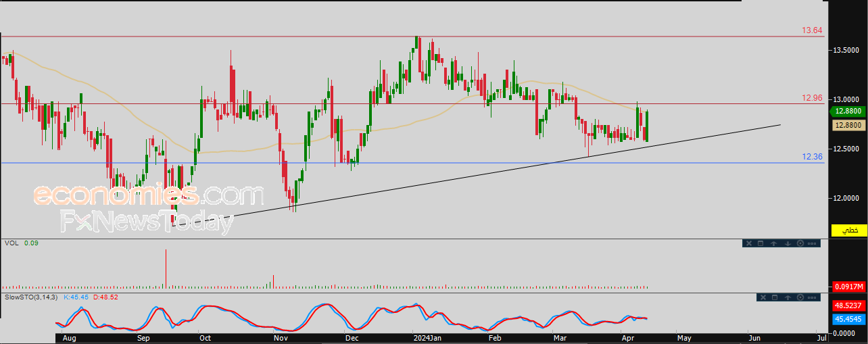Click the Dec label on time axis

(352, 337)
